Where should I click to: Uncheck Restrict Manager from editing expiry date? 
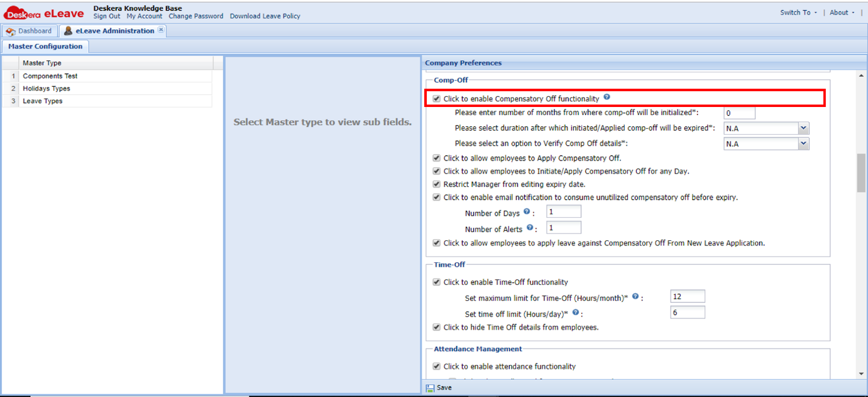pyautogui.click(x=436, y=184)
